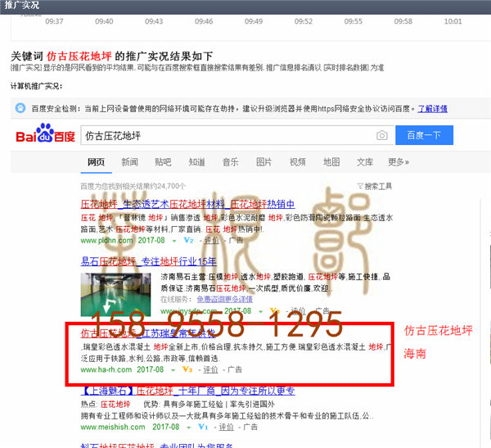Select the 网页 tab
This screenshot has height=448, width=491.
pos(96,162)
